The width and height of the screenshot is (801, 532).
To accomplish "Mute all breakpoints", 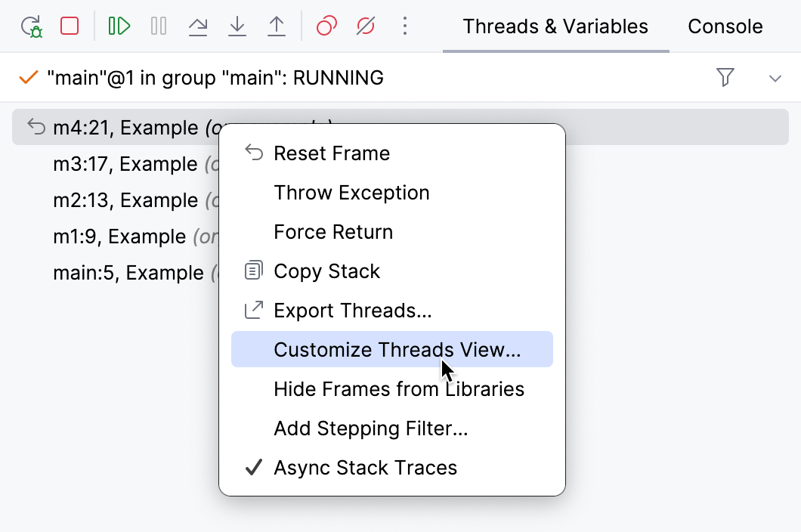I will (365, 26).
